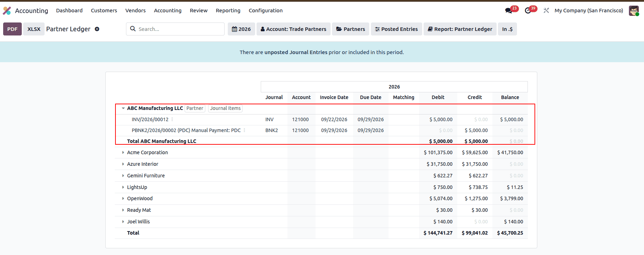Screen dimensions: 644x255
Task: Open the Partners filter dropdown
Action: [x=351, y=29]
